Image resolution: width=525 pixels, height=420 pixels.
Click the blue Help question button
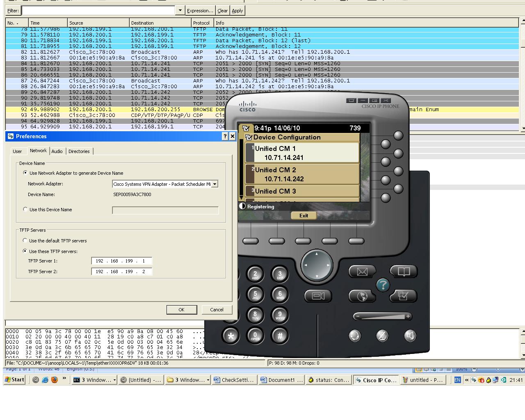(383, 285)
